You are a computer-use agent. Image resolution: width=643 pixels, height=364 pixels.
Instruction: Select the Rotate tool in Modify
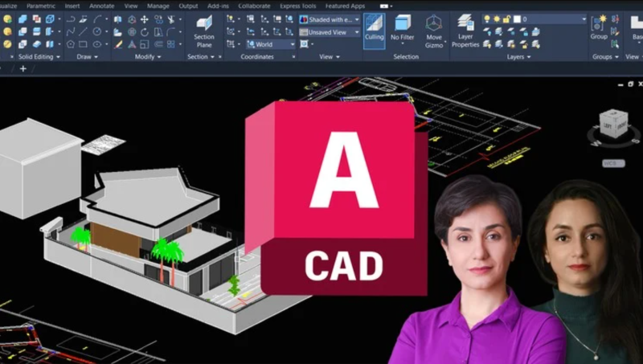[145, 31]
